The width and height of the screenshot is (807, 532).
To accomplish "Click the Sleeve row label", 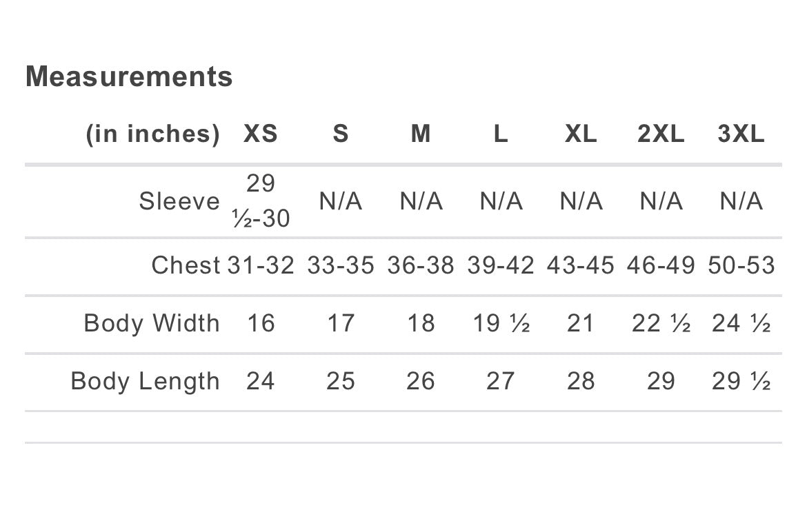I will pos(179,201).
